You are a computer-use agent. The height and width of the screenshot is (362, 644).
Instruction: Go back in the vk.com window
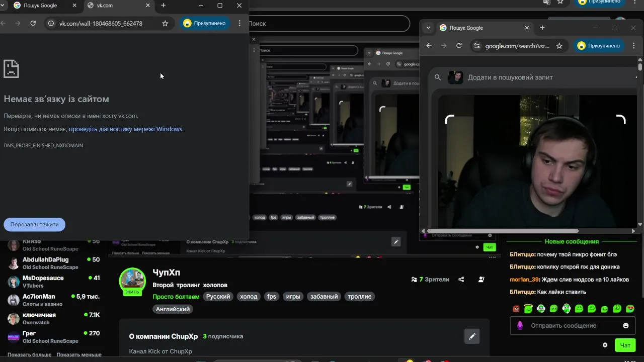[x=4, y=23]
